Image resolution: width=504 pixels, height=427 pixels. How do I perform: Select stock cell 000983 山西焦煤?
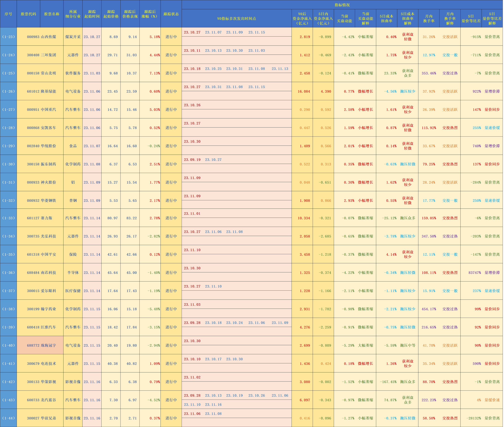[x=40, y=37]
